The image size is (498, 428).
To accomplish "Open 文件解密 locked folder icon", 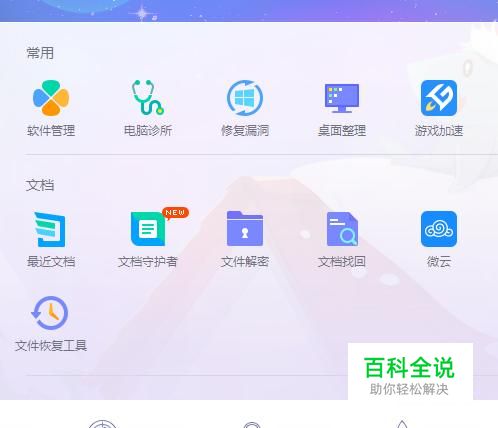I will point(245,228).
